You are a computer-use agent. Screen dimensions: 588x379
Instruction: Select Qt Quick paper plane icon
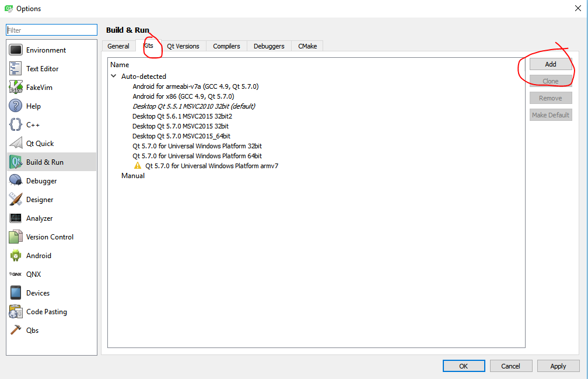point(16,143)
